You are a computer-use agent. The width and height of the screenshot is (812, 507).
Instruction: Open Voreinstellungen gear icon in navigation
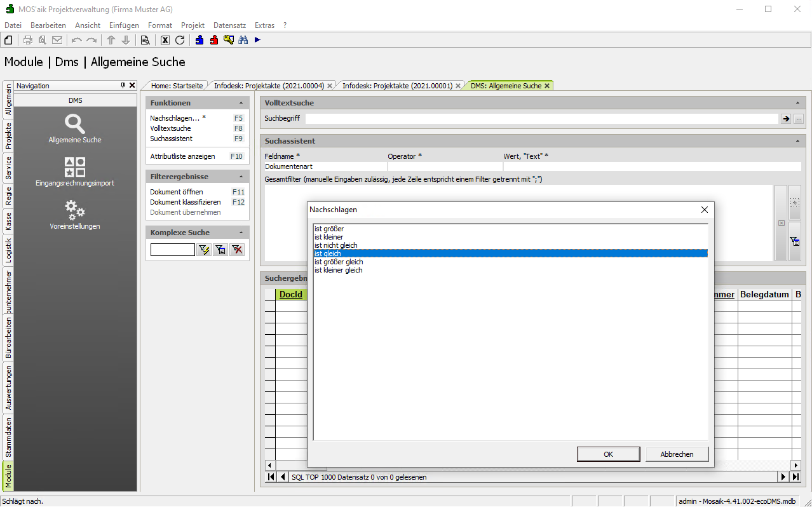(75, 214)
